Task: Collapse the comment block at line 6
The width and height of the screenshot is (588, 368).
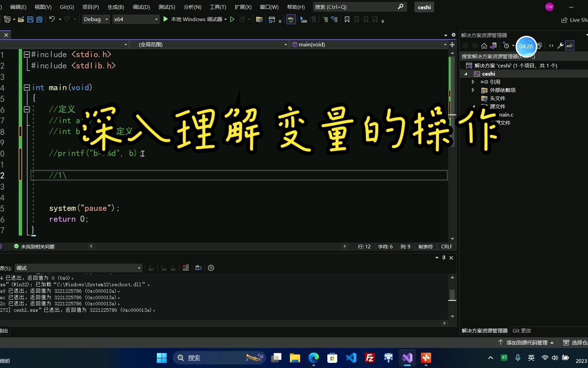Action: tap(27, 109)
